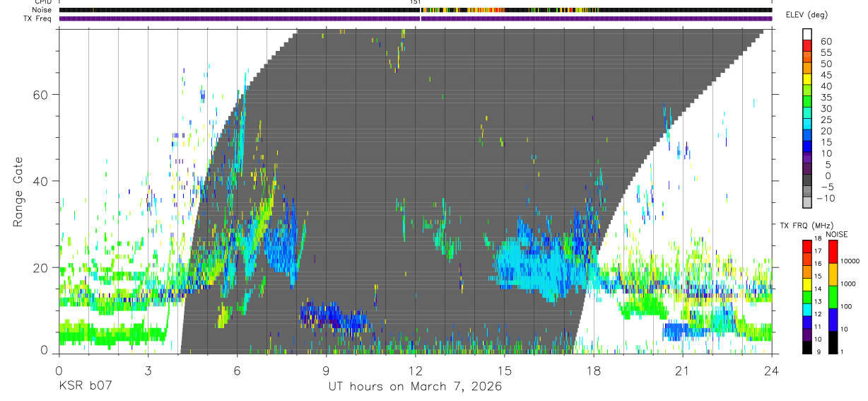
Task: Click the 'Range Gate' y-axis label
Action: [x=18, y=191]
